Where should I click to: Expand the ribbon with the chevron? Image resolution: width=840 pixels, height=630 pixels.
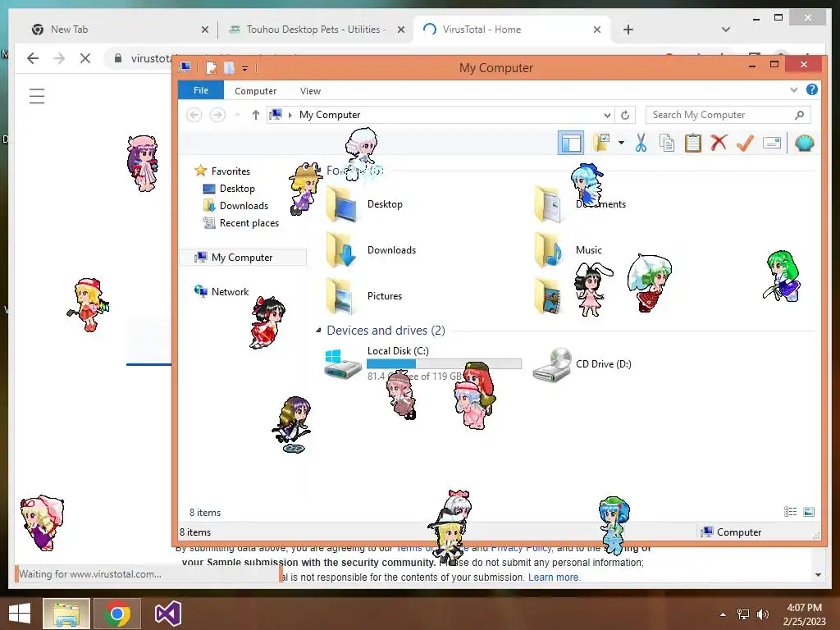point(794,90)
